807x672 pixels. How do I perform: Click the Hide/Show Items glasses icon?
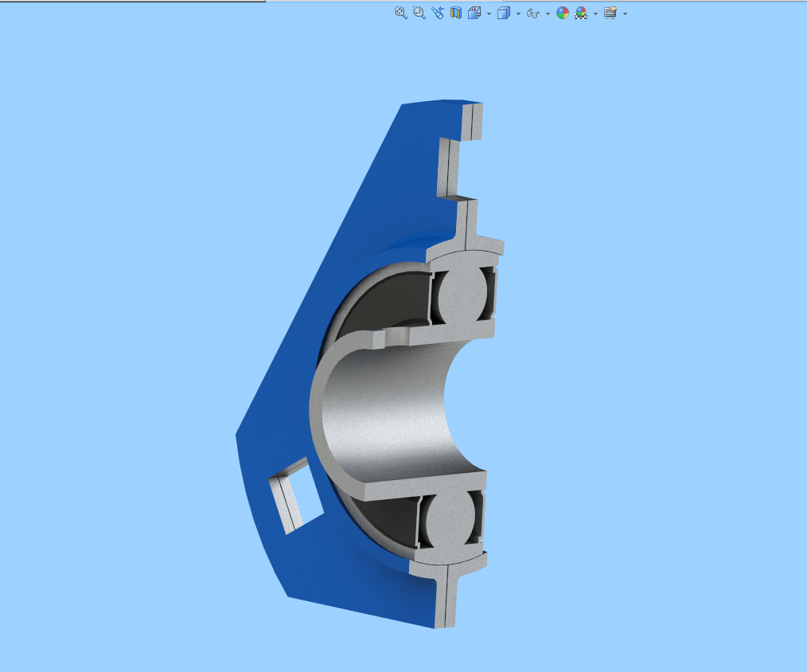pyautogui.click(x=533, y=14)
